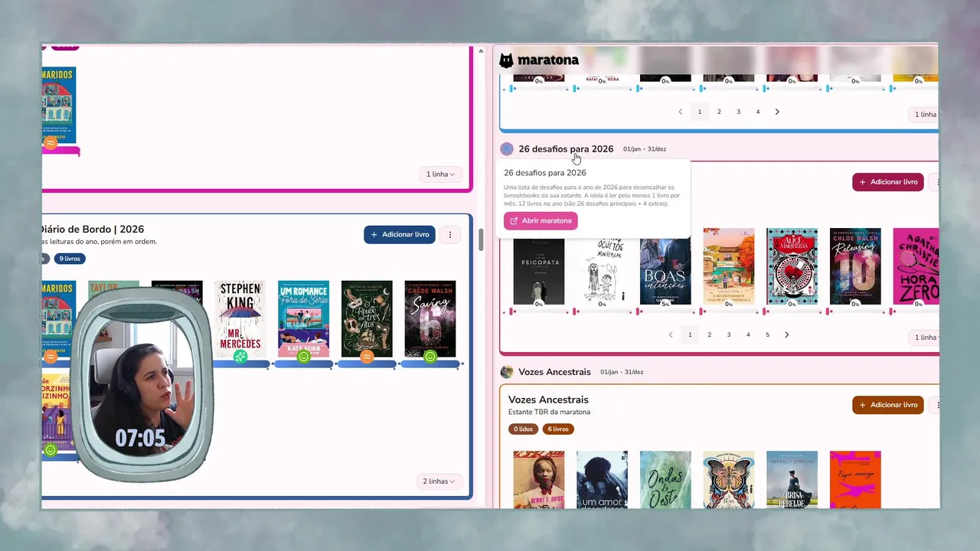Open the 1 linha dropdown above Diário de Bordo
The height and width of the screenshot is (551, 980).
point(440,174)
